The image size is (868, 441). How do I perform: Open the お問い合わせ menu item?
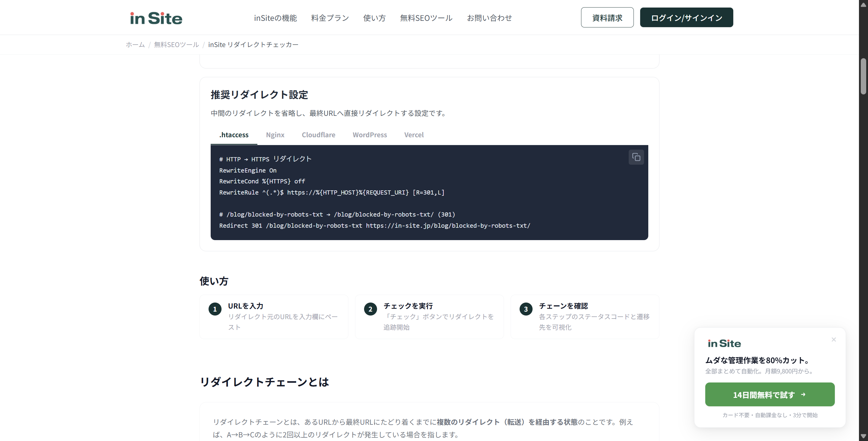pos(489,18)
